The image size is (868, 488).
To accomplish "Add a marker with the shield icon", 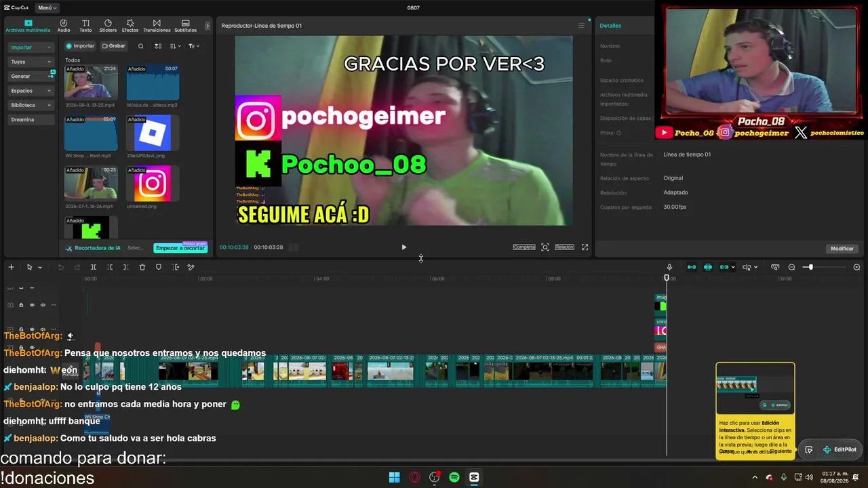I will pyautogui.click(x=159, y=267).
